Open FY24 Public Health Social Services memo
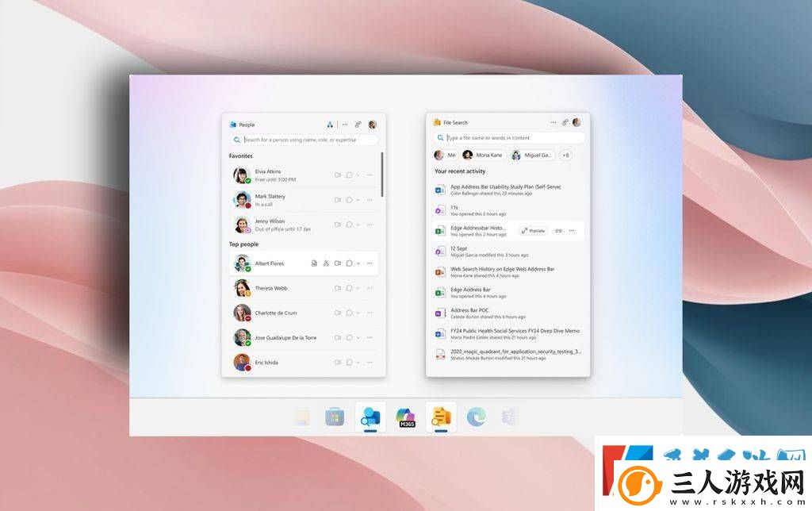The height and width of the screenshot is (511, 812). pyautogui.click(x=508, y=334)
